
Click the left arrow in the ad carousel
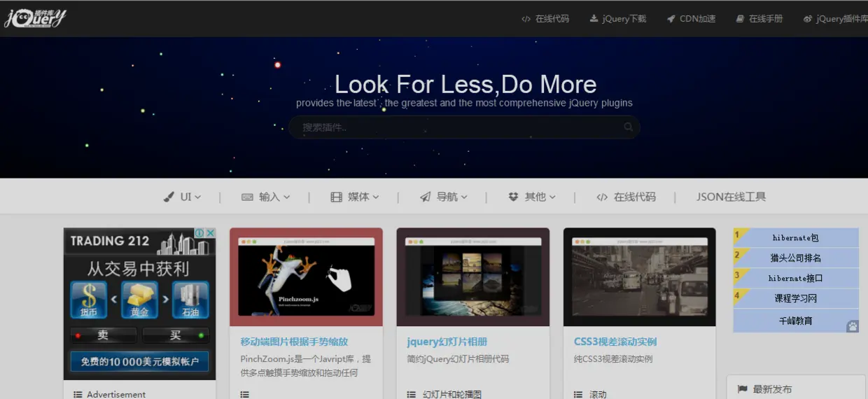coord(114,299)
